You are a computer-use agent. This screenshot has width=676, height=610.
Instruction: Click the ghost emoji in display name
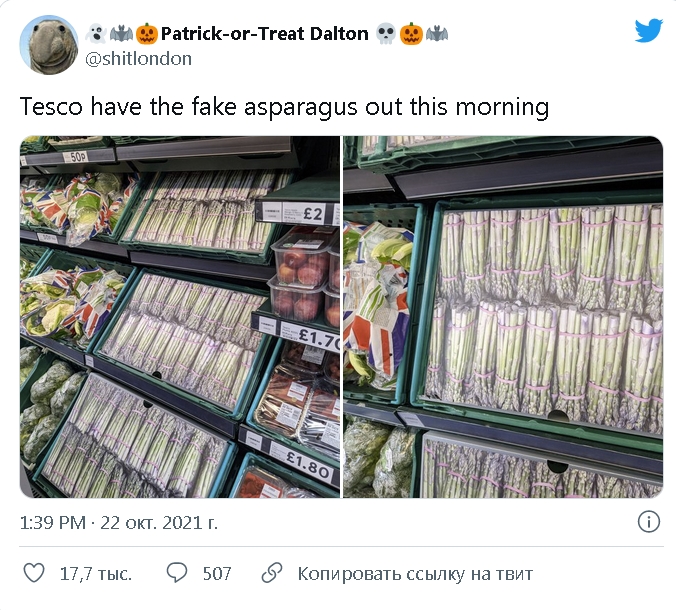coord(96,34)
